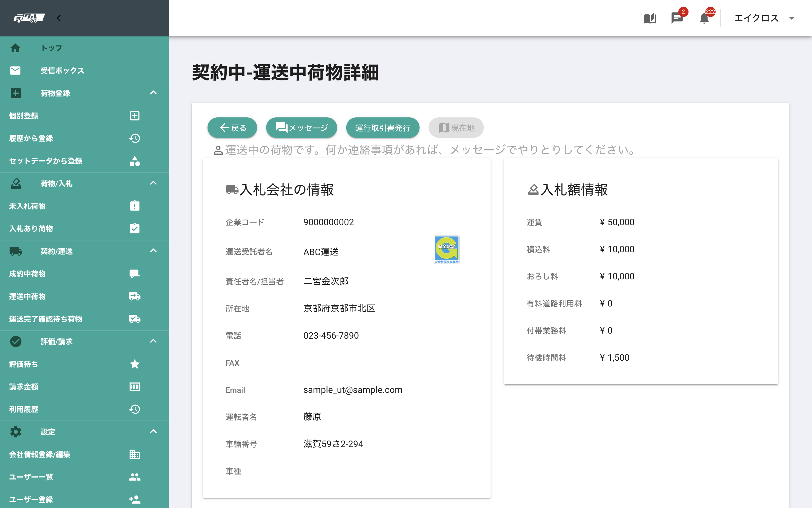Open the manual book icon

point(650,18)
